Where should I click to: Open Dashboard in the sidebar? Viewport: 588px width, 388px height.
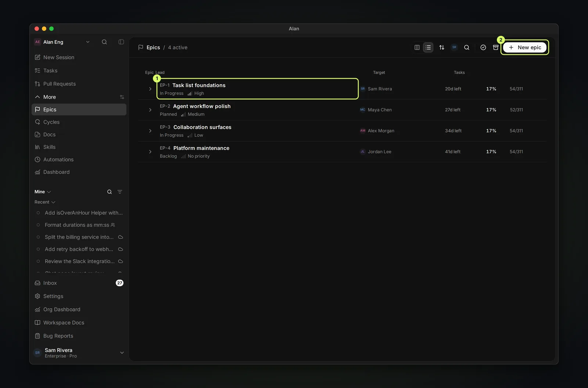click(x=79, y=172)
